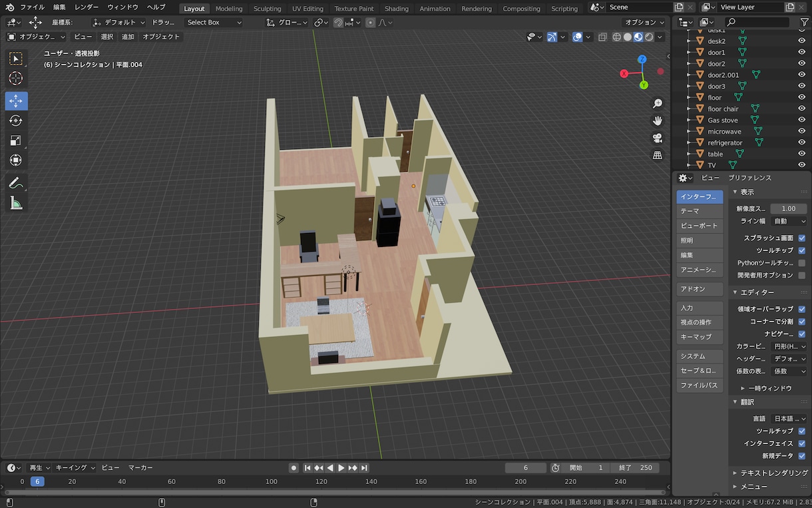Expand the microwave tree item

(690, 132)
